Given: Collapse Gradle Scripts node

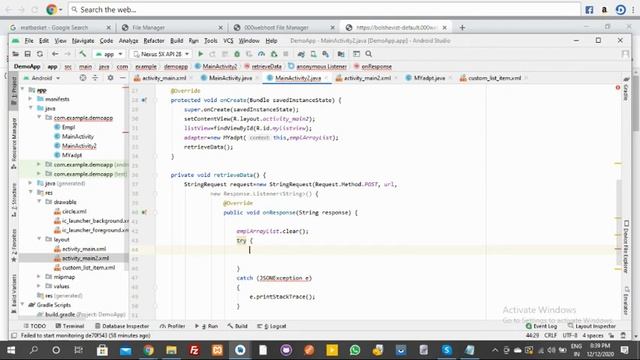Looking at the screenshot, I should pos(22,305).
